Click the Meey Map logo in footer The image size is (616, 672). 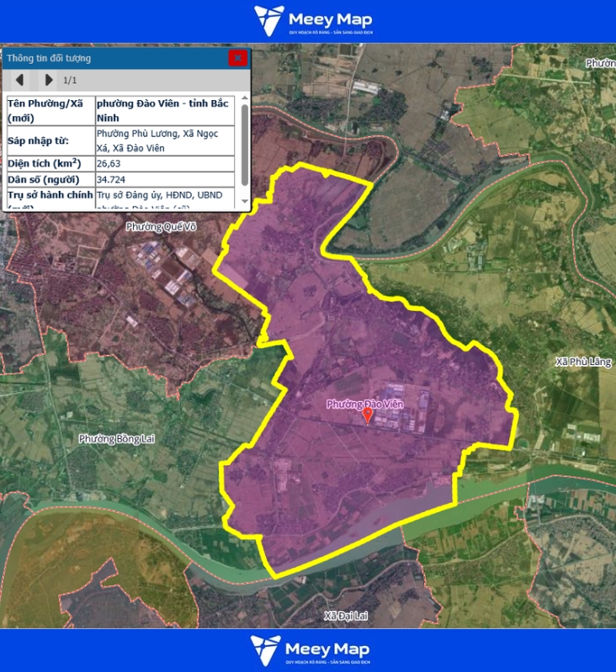pyautogui.click(x=310, y=650)
